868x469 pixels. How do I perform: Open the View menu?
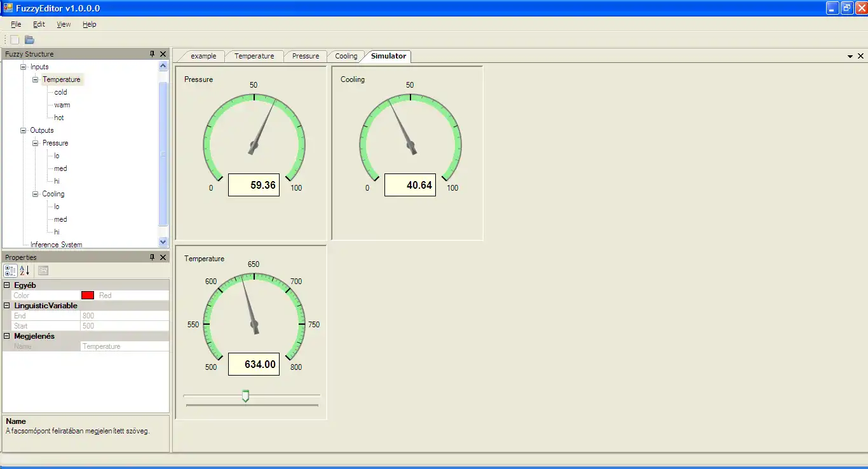(x=64, y=24)
